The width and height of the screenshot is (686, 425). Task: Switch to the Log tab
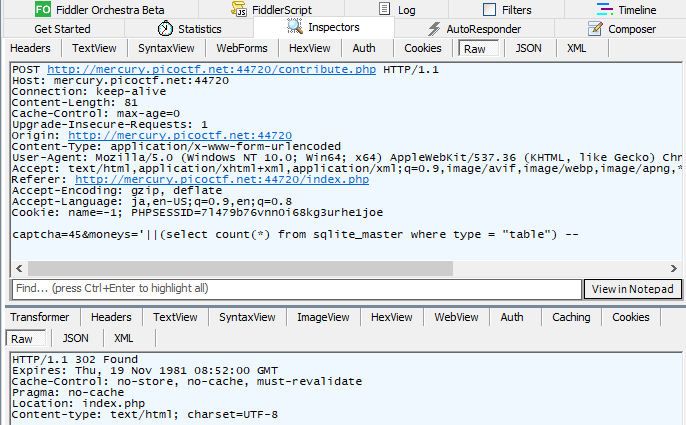(396, 9)
